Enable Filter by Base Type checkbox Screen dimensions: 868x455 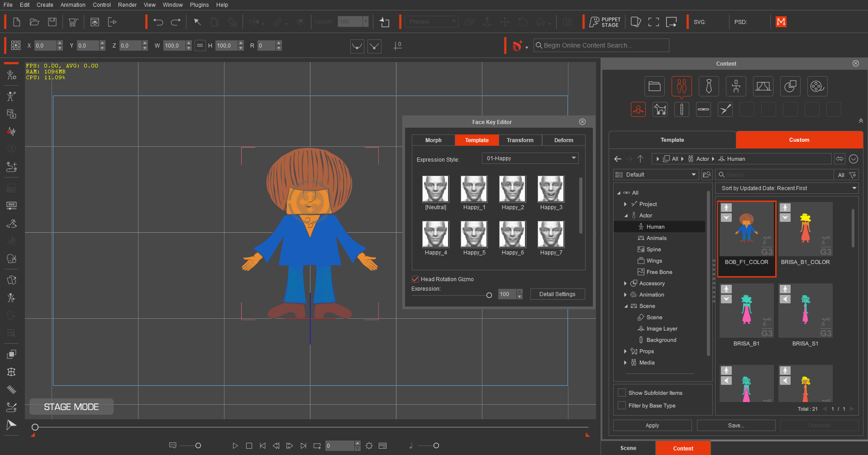coord(622,406)
